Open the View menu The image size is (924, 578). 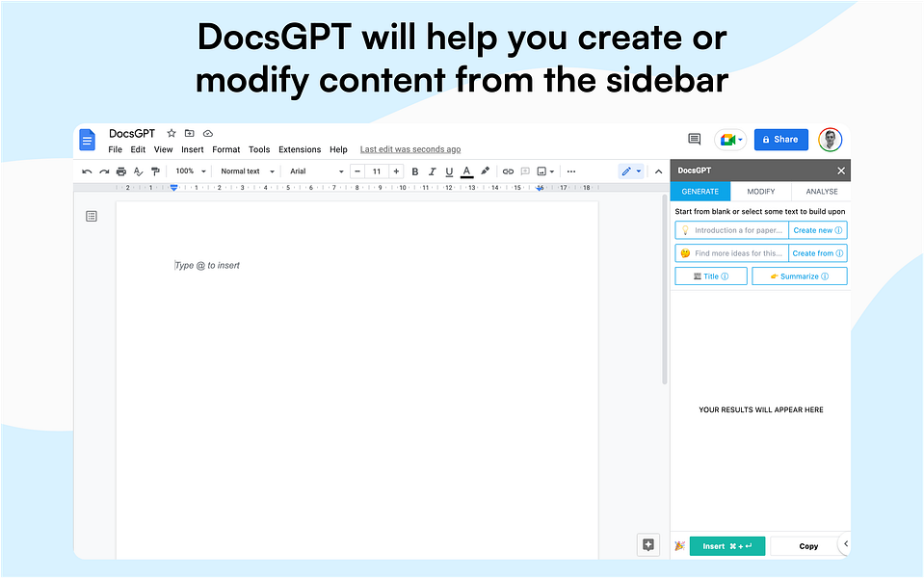(163, 149)
